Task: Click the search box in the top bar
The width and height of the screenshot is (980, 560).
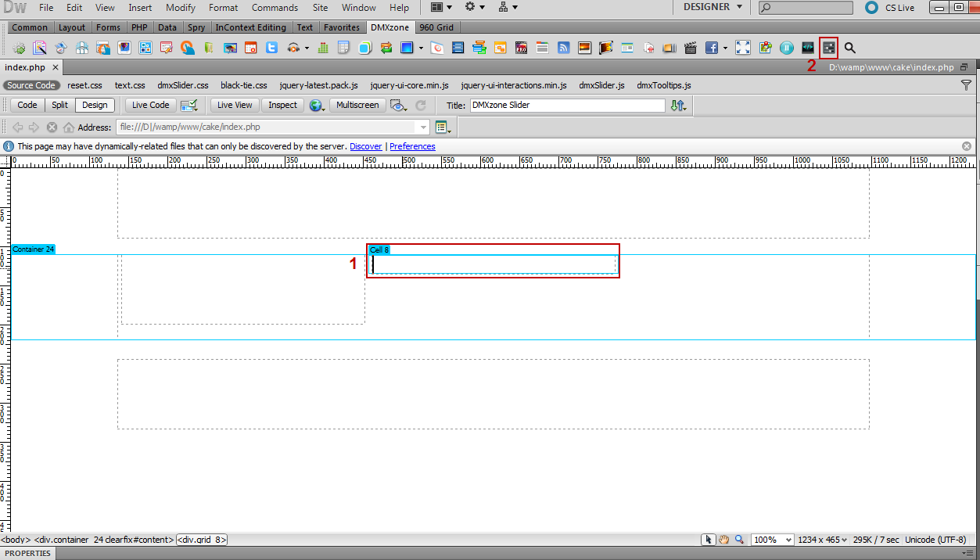Action: pos(806,8)
